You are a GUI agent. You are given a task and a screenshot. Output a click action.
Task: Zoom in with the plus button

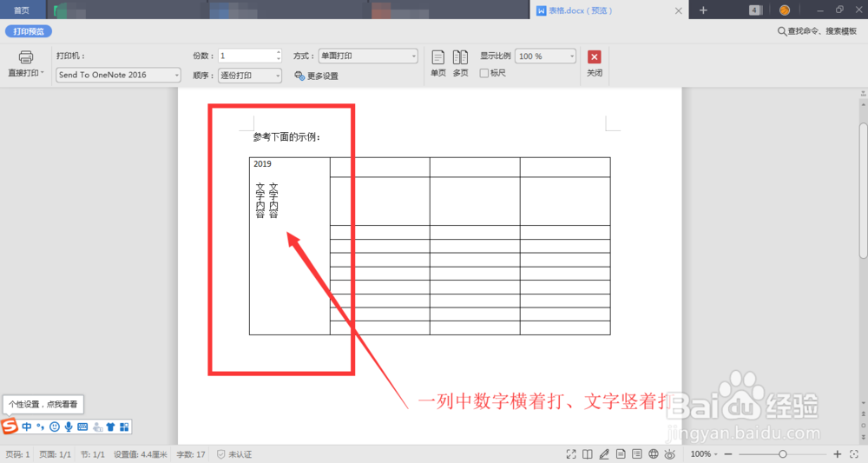click(837, 454)
